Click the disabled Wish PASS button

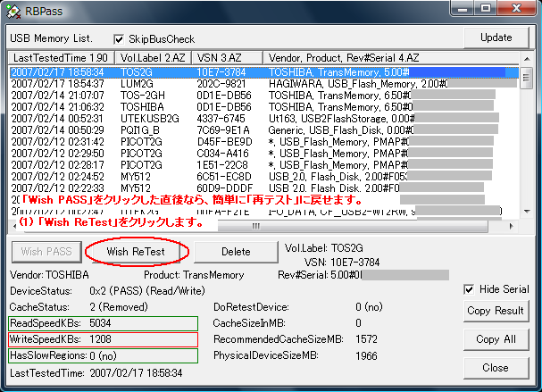pos(46,252)
